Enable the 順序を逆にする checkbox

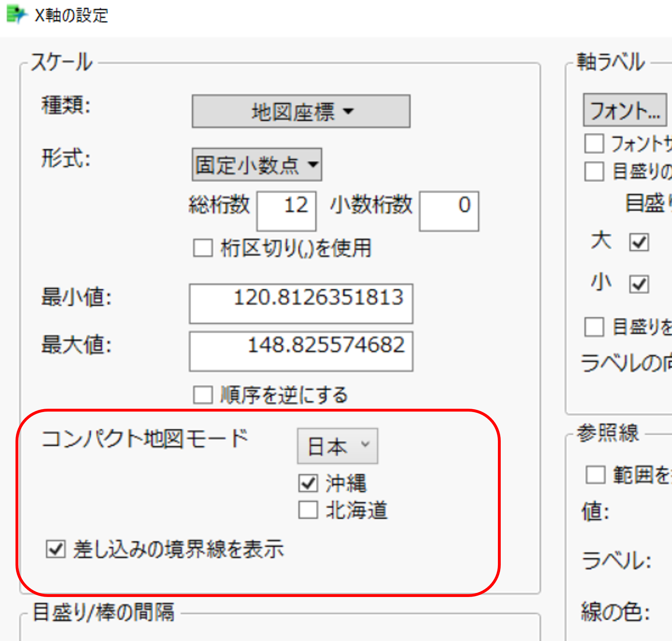(202, 394)
